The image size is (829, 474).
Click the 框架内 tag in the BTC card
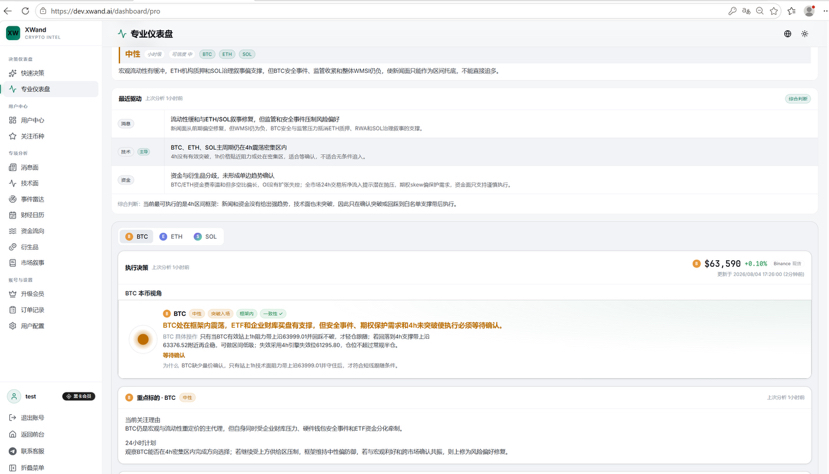pos(246,314)
